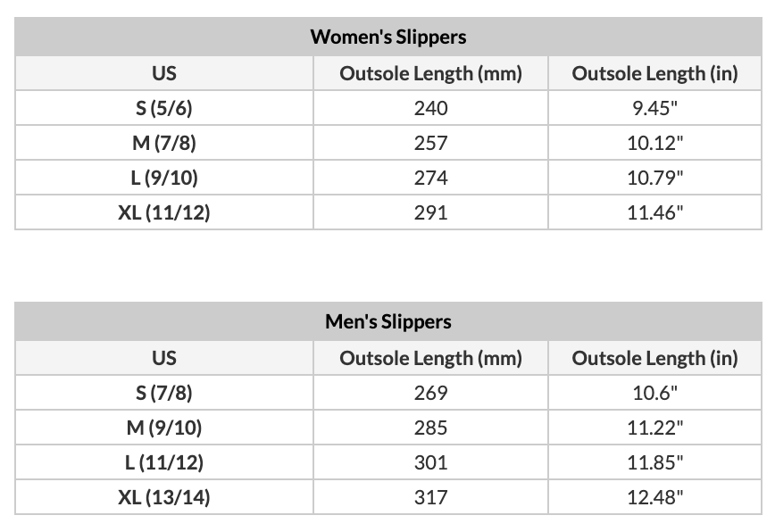Select the 10.12" outsole length cell
Image resolution: width=775 pixels, height=532 pixels.
654,143
